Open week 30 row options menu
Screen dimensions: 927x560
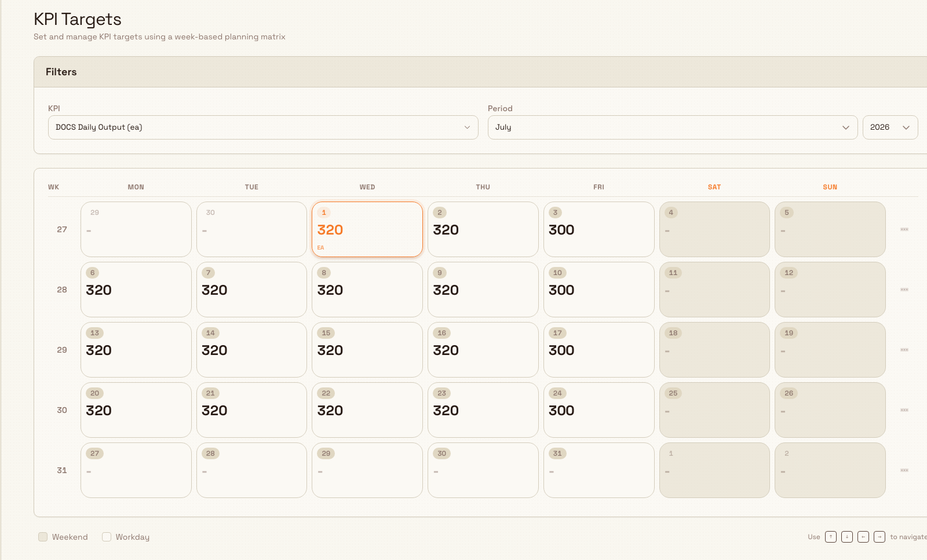(x=904, y=410)
